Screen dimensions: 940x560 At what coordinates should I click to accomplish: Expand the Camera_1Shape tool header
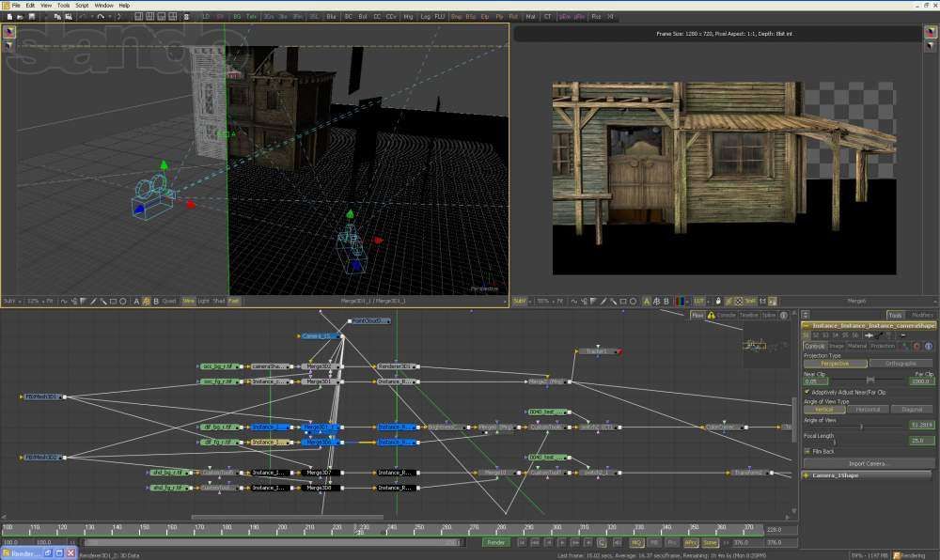click(807, 475)
